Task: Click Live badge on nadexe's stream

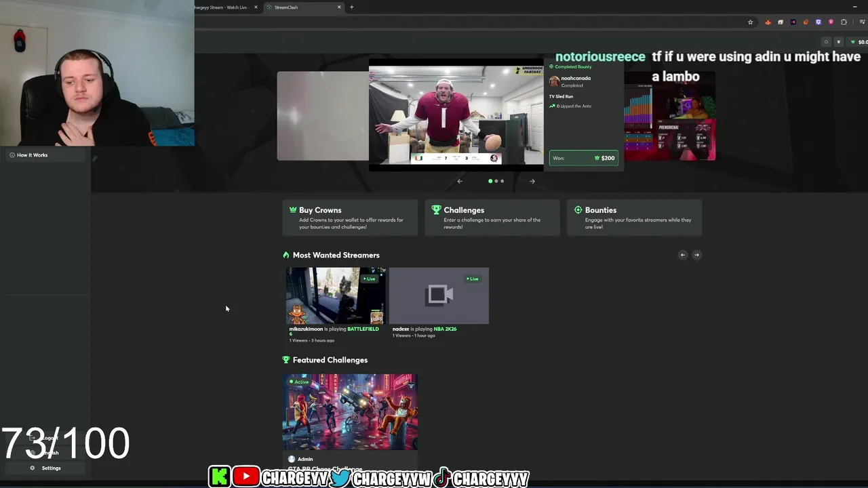Action: click(473, 279)
